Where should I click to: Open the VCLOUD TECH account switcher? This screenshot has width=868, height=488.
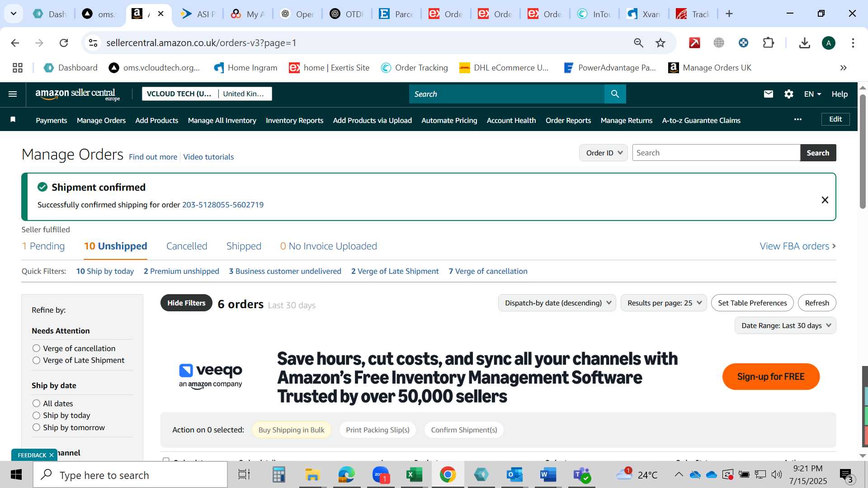tap(207, 94)
